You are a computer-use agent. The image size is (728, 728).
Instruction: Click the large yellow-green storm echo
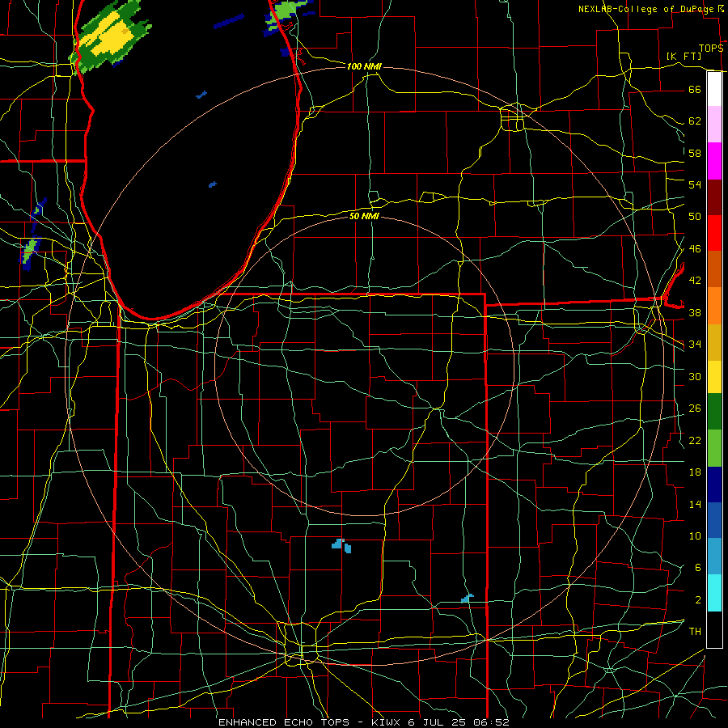point(109,36)
